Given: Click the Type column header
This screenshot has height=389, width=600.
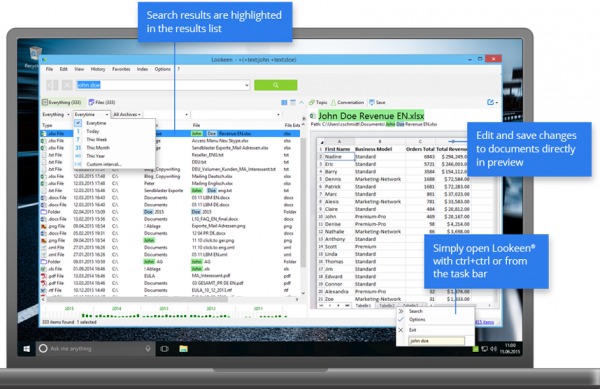Looking at the screenshot, I should pos(47,125).
